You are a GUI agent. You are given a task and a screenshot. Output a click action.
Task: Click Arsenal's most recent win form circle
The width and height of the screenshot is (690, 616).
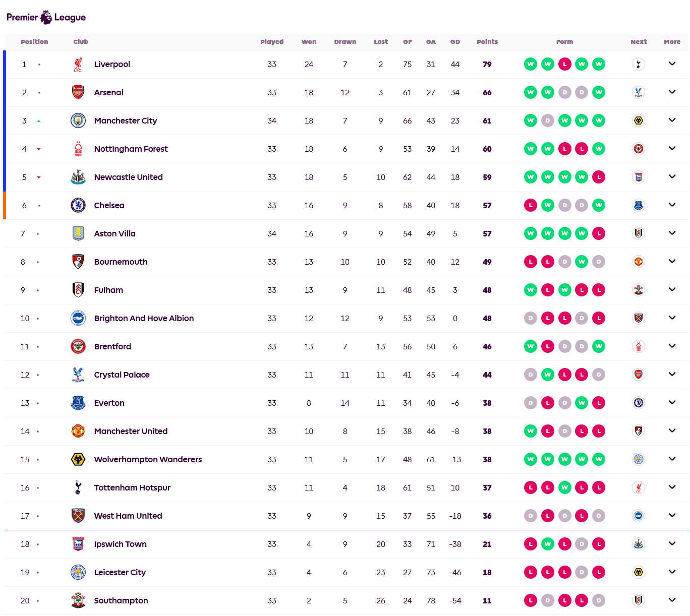599,92
